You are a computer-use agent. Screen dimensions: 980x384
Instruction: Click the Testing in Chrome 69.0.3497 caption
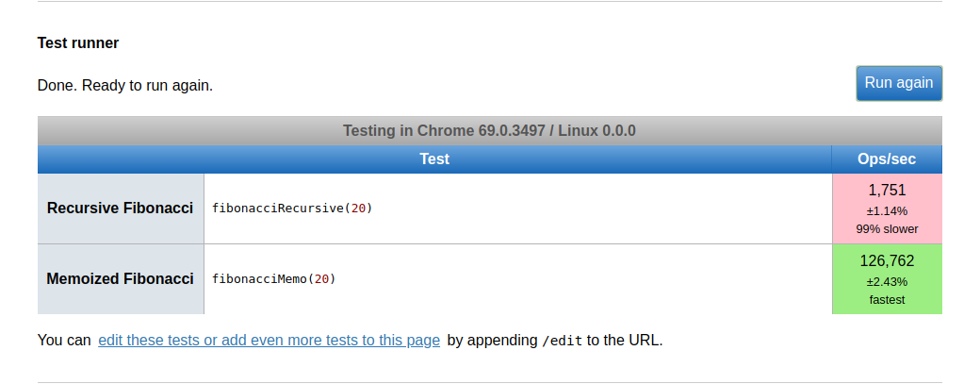489,130
